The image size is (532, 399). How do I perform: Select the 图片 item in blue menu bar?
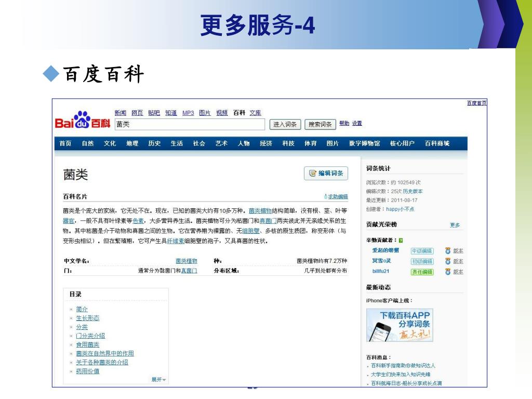[x=333, y=143]
